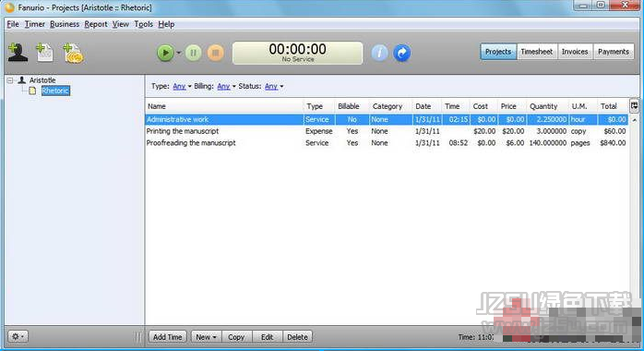644x351 pixels.
Task: Sort by the Name column header
Action: click(x=224, y=106)
